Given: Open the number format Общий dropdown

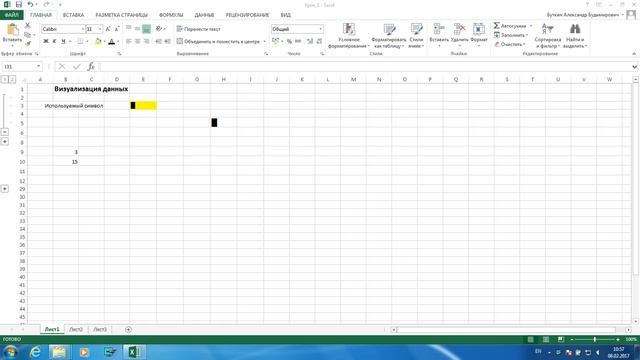Looking at the screenshot, I should 320,29.
